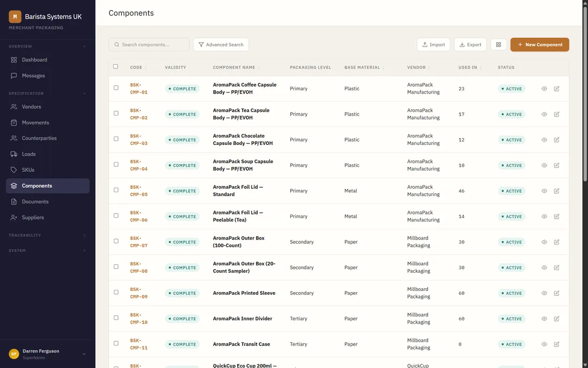Screen dimensions: 588x368
Task: Edit AromaPack Foil Lid — Peelable (Tea)
Action: (x=556, y=217)
